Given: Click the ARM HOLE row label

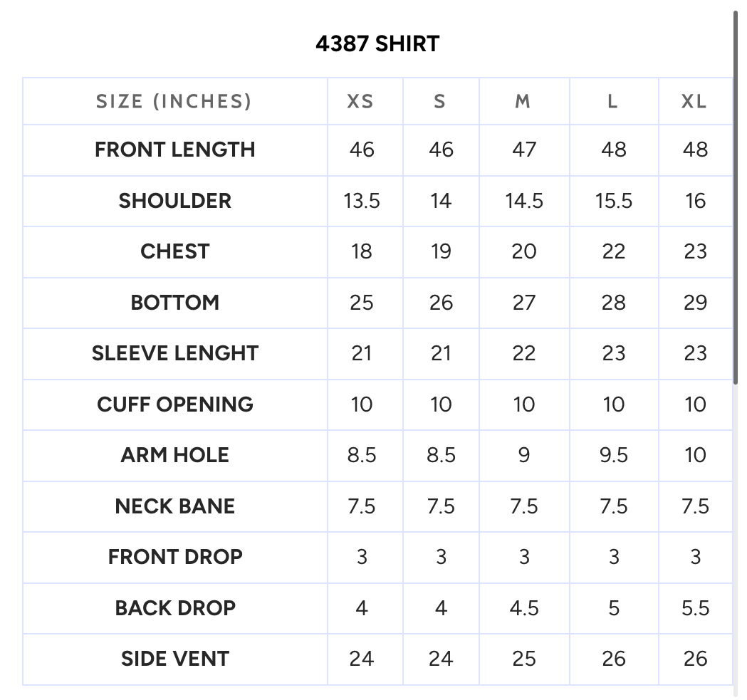Looking at the screenshot, I should click(x=175, y=455).
